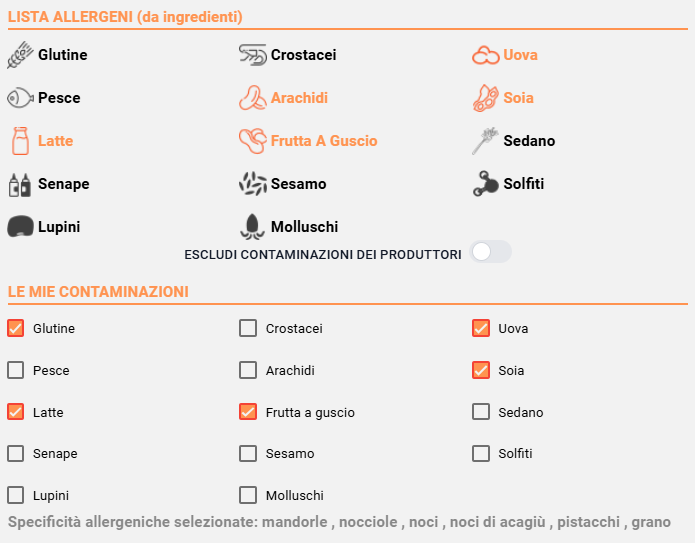Select the Solfiti molecule icon
Viewport: 695px width, 543px height.
485,184
